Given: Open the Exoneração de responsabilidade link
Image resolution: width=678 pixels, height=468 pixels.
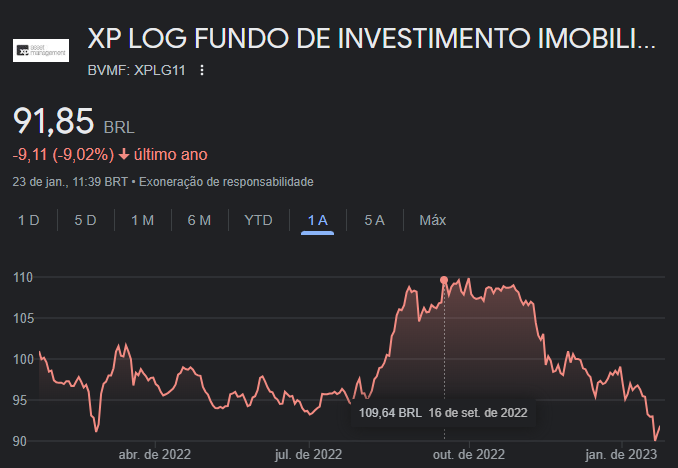Looking at the screenshot, I should pyautogui.click(x=226, y=182).
